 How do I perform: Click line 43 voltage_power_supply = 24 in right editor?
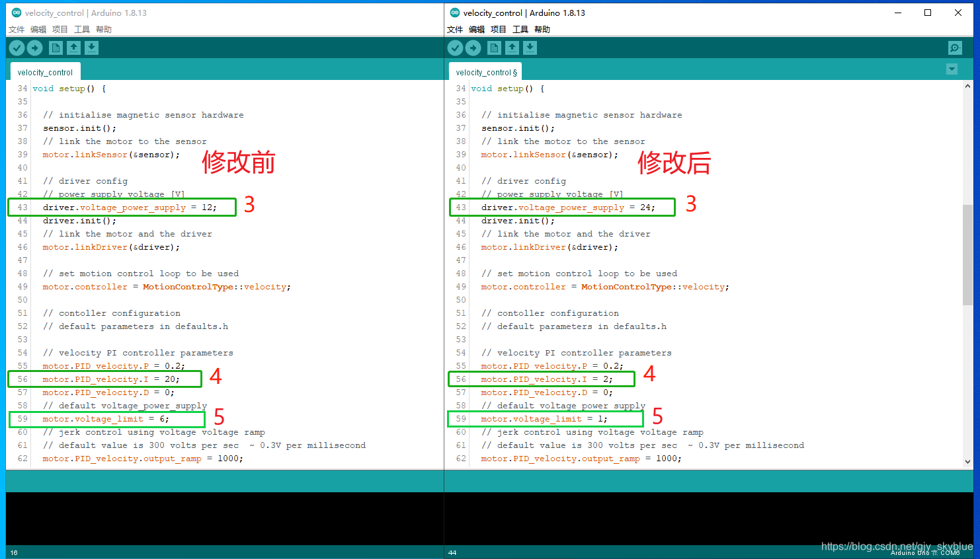(568, 207)
